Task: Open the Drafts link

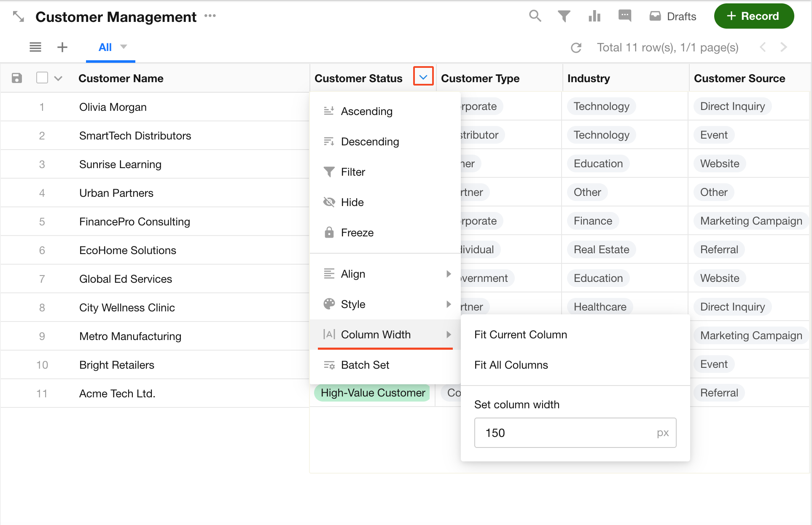Action: coord(673,16)
